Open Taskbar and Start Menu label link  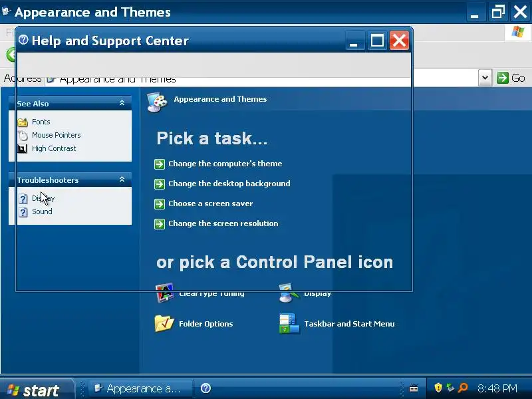(x=350, y=324)
